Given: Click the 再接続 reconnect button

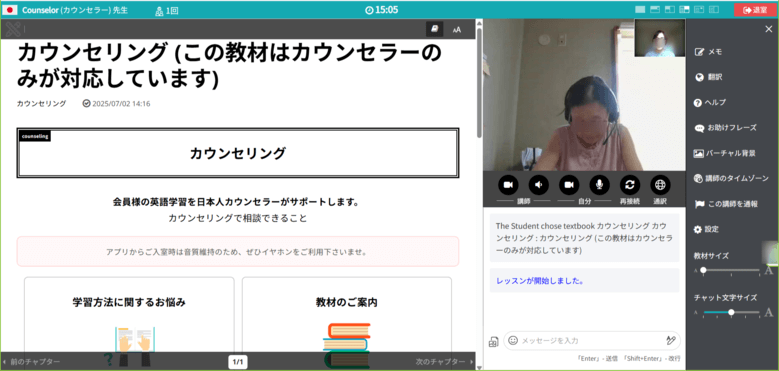Looking at the screenshot, I should (x=629, y=185).
